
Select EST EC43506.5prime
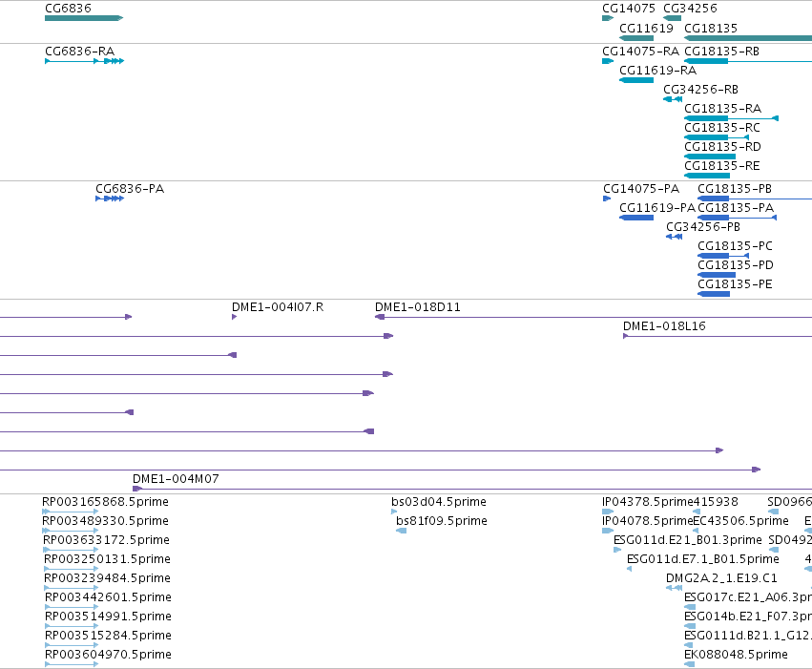pyautogui.click(x=741, y=521)
